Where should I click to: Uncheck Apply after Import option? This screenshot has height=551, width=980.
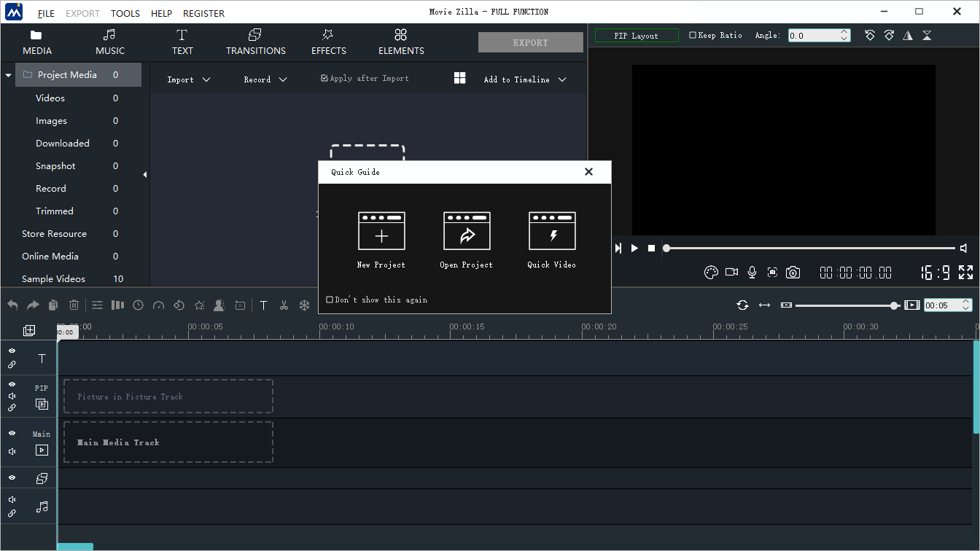click(x=324, y=79)
